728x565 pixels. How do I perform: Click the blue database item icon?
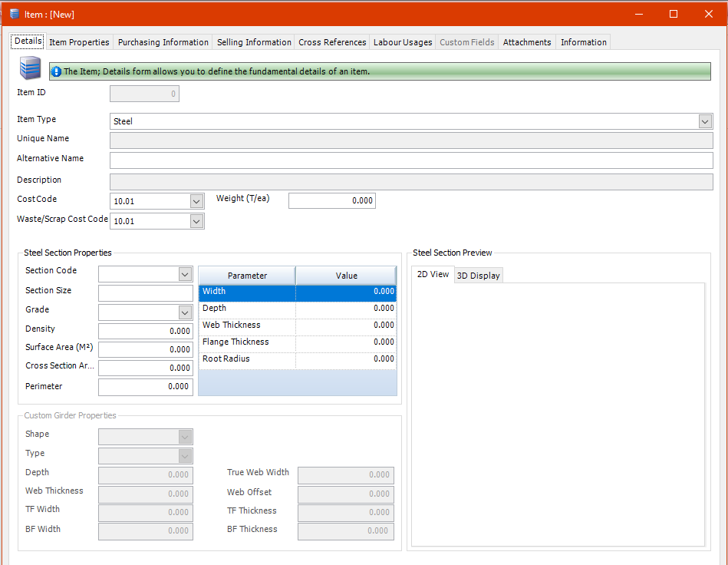tap(30, 69)
